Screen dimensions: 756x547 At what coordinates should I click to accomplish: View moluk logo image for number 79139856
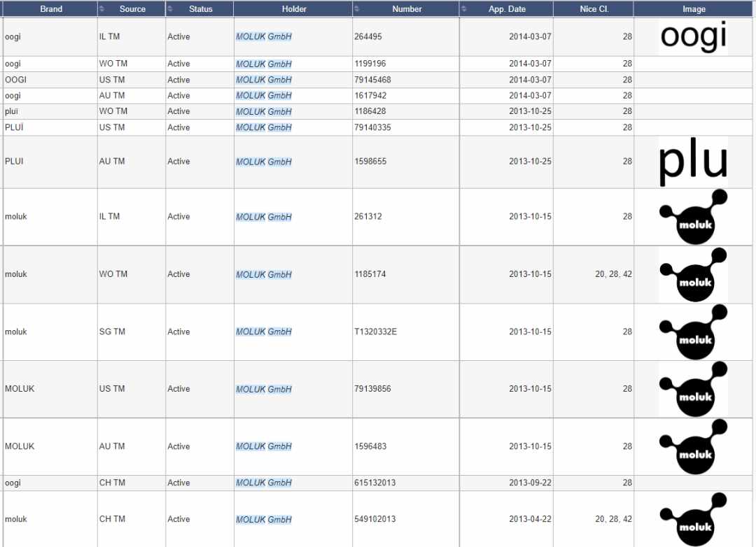[x=693, y=389]
